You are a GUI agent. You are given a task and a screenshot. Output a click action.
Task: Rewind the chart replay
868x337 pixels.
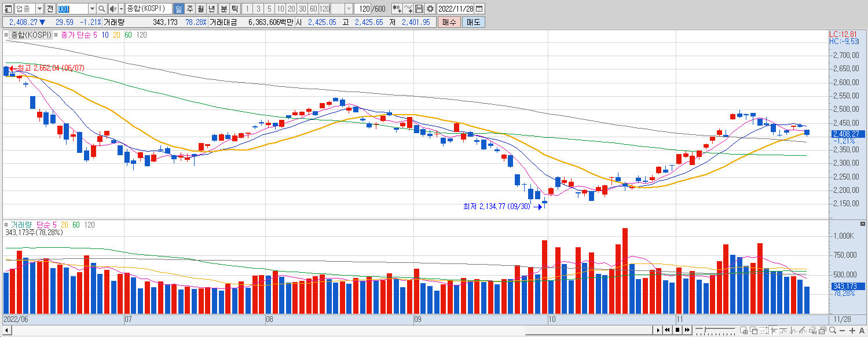(x=667, y=330)
